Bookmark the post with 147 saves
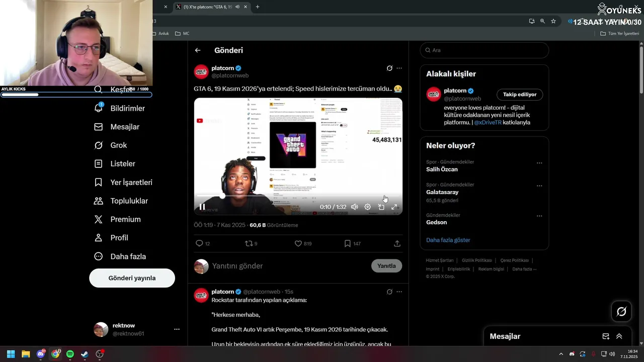The height and width of the screenshot is (362, 644). click(347, 243)
